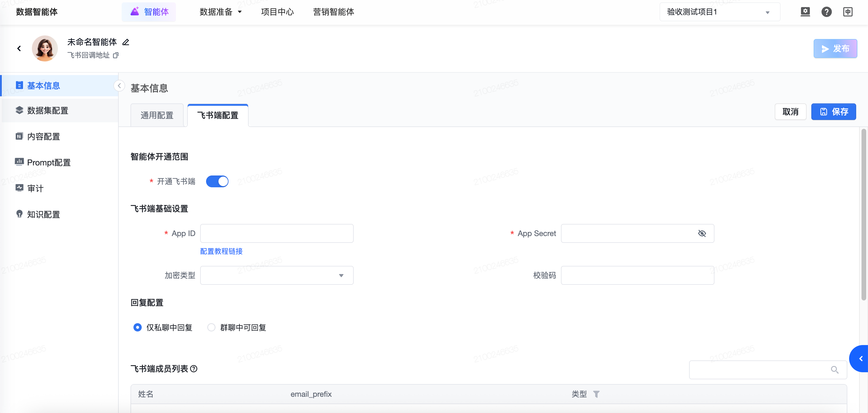Click the settings monitor icon in header
Screen dimensions: 868x413
tap(805, 12)
